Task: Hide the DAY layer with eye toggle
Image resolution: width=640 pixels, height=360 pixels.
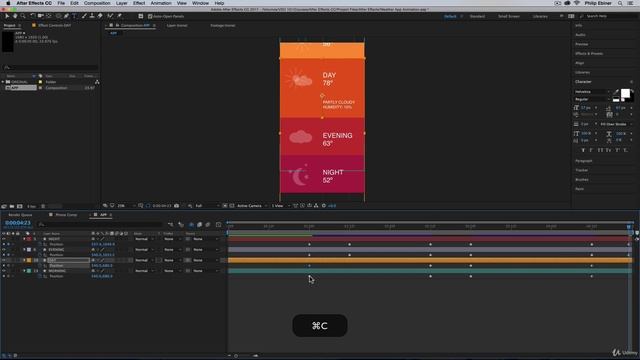Action: coord(4,260)
